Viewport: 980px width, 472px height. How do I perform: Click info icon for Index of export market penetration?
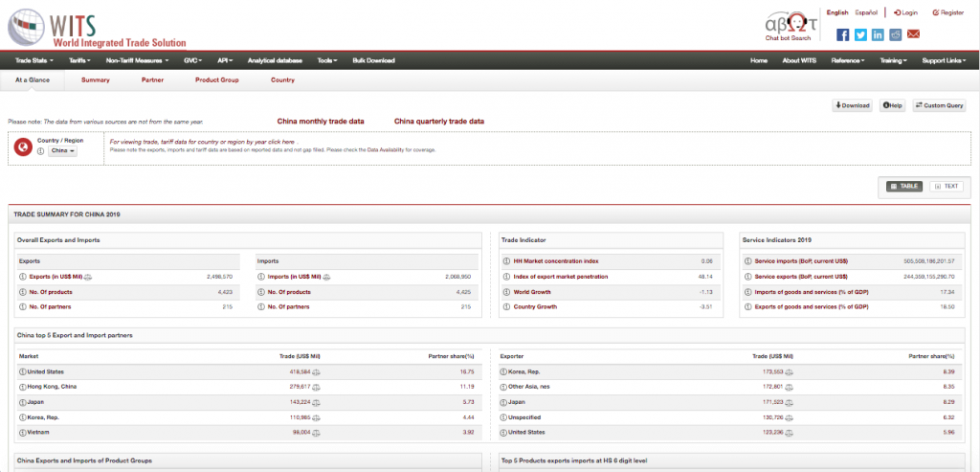[507, 277]
